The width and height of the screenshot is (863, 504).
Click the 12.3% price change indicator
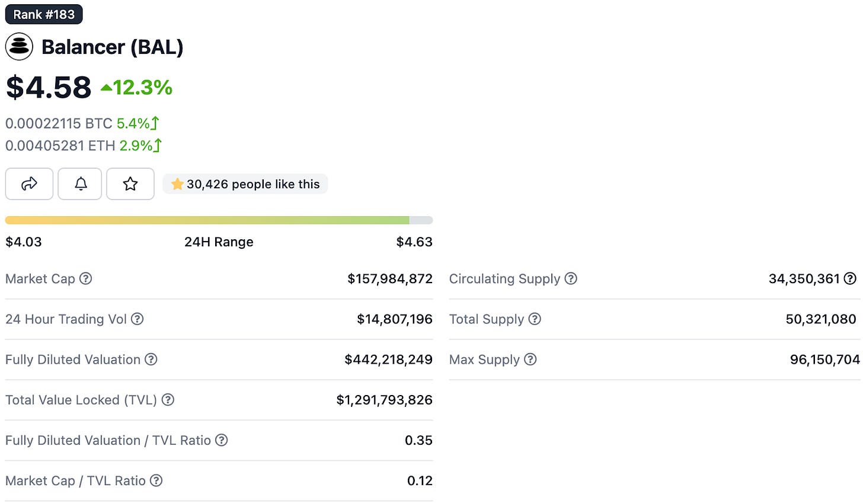[x=137, y=88]
